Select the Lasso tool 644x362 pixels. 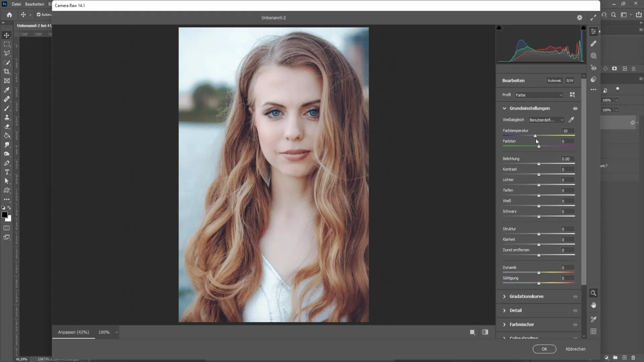7,53
